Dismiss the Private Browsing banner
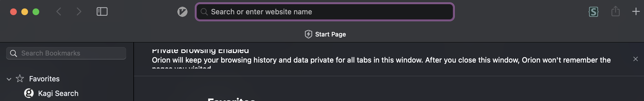This screenshot has width=644, height=101. coord(635,59)
